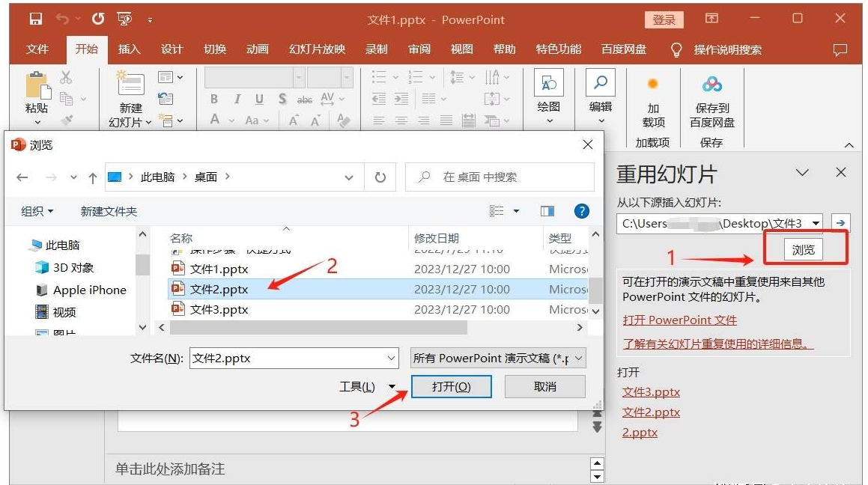
Task: Switch to the Transitions (切换) tab
Action: click(215, 49)
